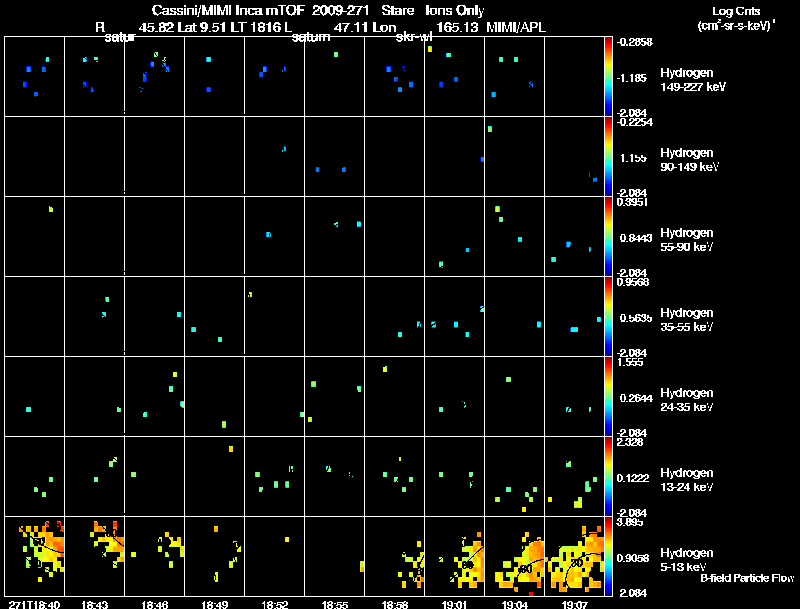Click the 0.2644 colorbar midpoint value

pyautogui.click(x=635, y=398)
